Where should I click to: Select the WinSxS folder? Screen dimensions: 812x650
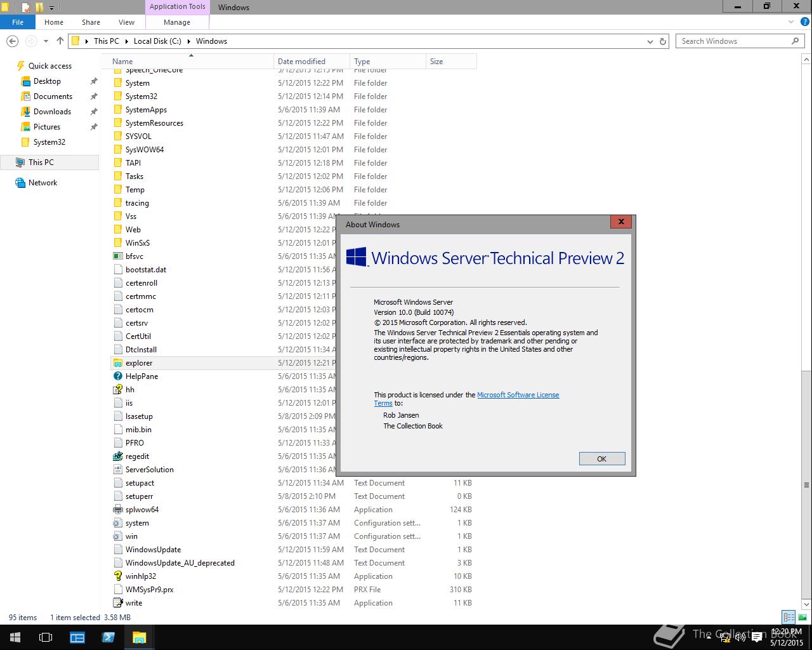(x=138, y=243)
